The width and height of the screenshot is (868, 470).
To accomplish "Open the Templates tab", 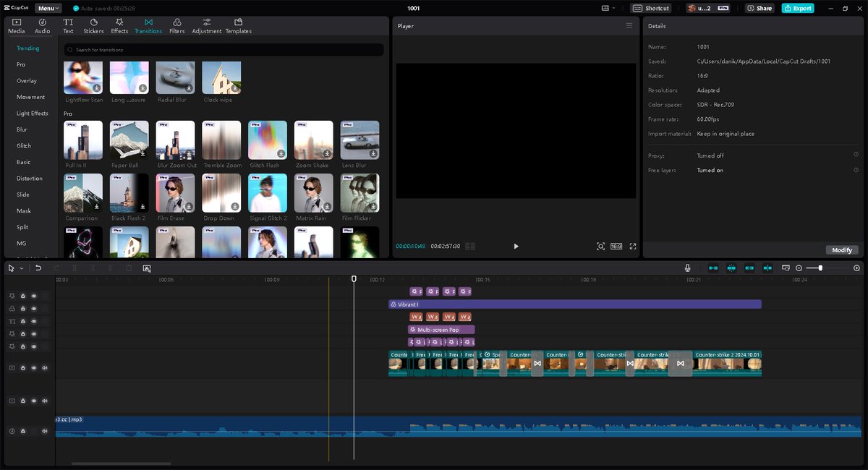I will click(239, 26).
